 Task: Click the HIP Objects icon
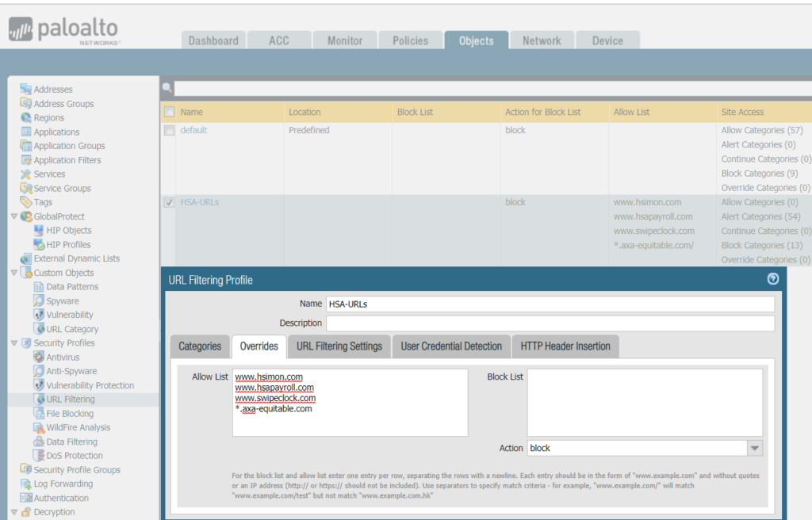[x=38, y=230]
